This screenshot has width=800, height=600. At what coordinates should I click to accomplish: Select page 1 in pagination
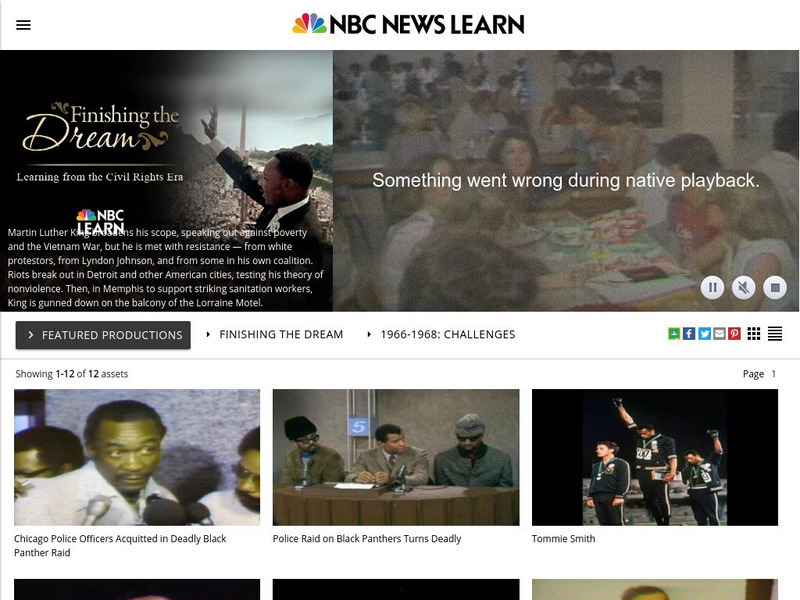[x=773, y=374]
